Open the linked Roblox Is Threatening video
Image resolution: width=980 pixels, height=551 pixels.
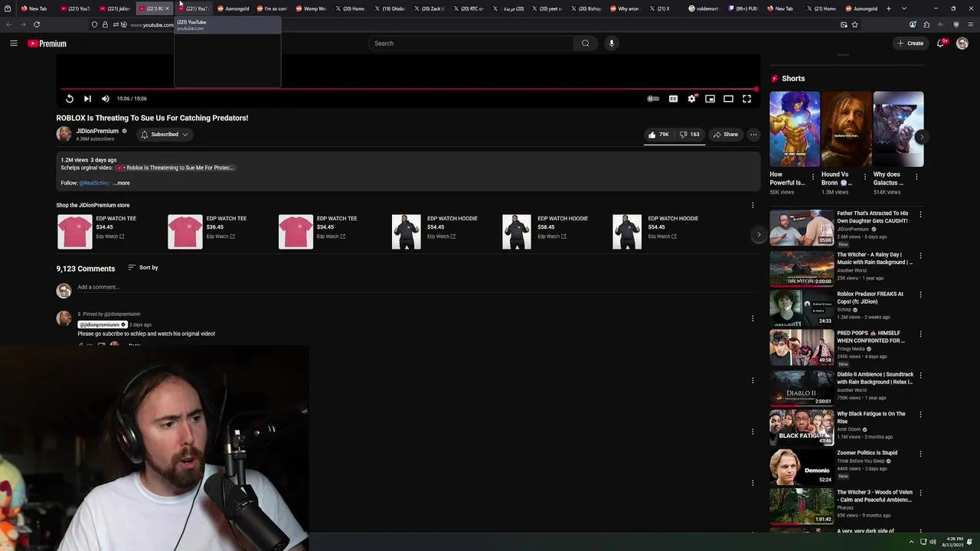175,168
